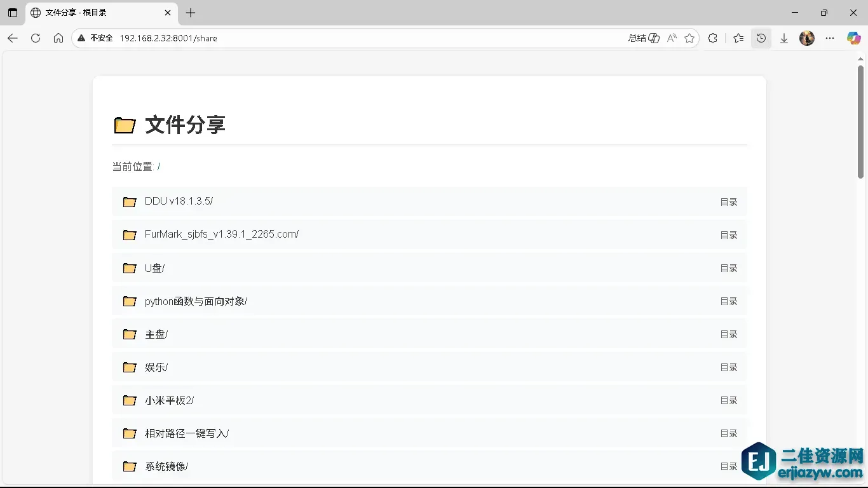Go back to the previous page
Image resolution: width=868 pixels, height=488 pixels.
coord(13,38)
